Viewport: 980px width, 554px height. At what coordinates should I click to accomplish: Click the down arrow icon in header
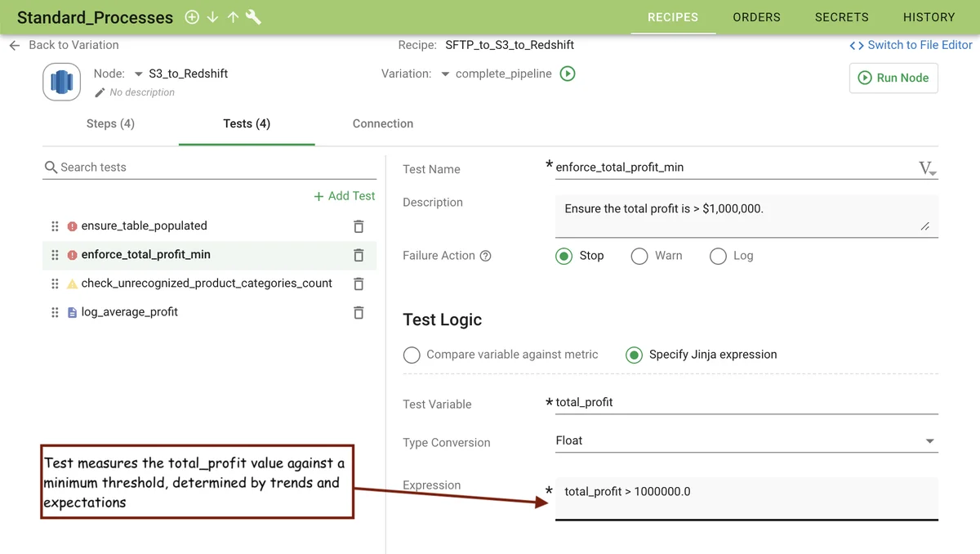point(212,17)
